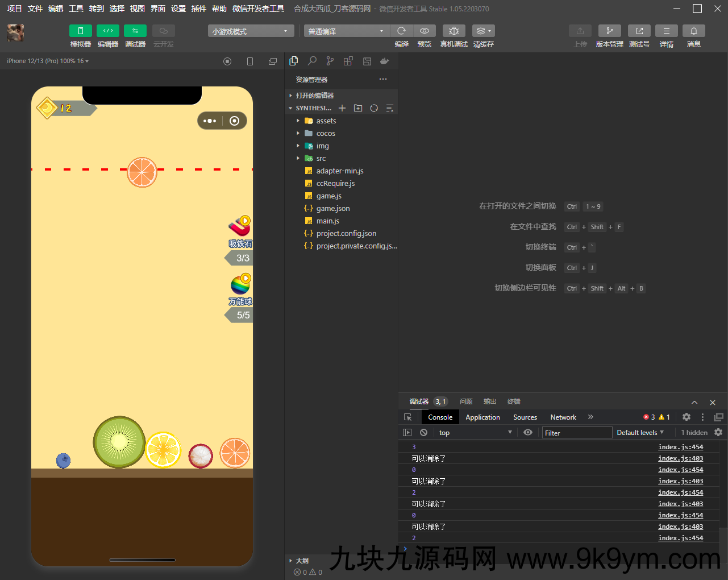Click the new file plus icon
Viewport: 728px width, 580px height.
(342, 108)
